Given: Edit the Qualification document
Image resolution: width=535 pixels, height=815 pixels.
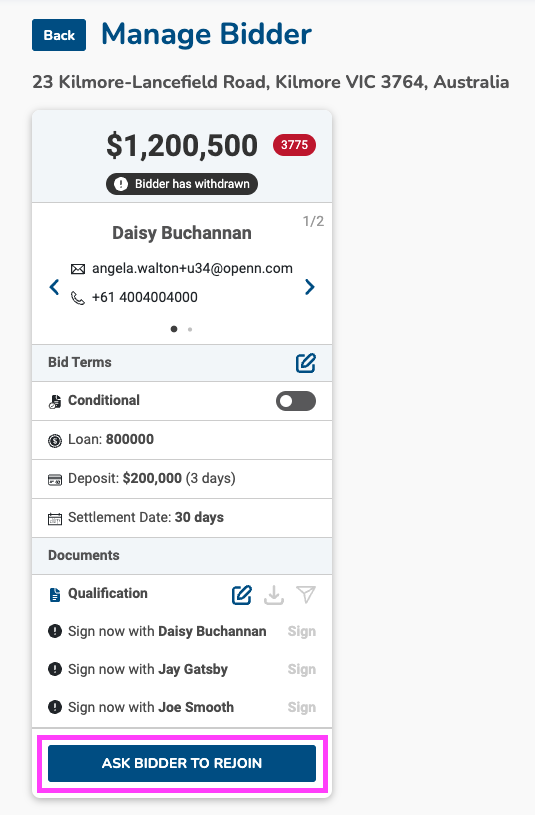Looking at the screenshot, I should 242,595.
